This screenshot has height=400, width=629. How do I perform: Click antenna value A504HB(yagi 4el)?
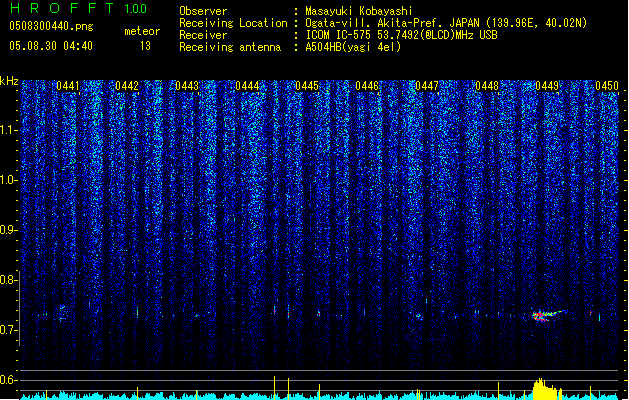(353, 47)
